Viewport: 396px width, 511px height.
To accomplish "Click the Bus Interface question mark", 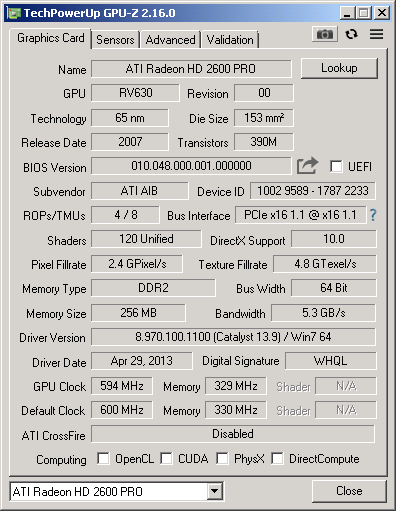I will (373, 215).
